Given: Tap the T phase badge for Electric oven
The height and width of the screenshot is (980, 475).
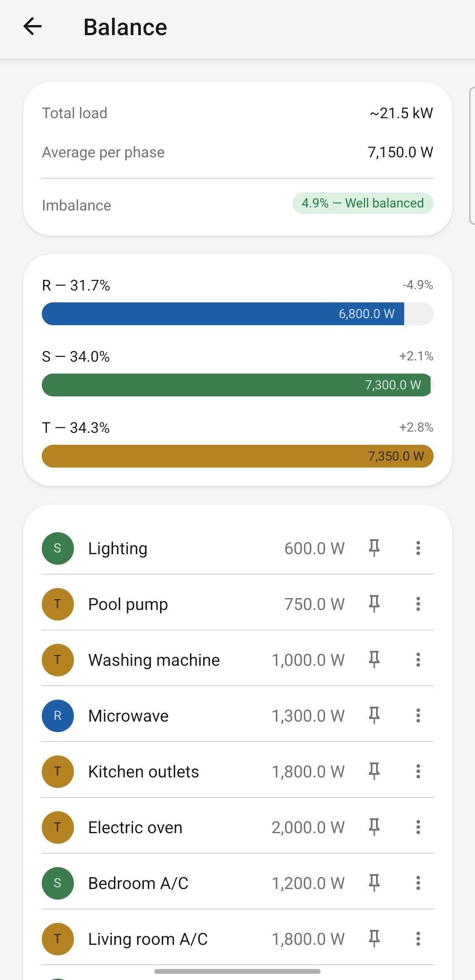Looking at the screenshot, I should [58, 827].
